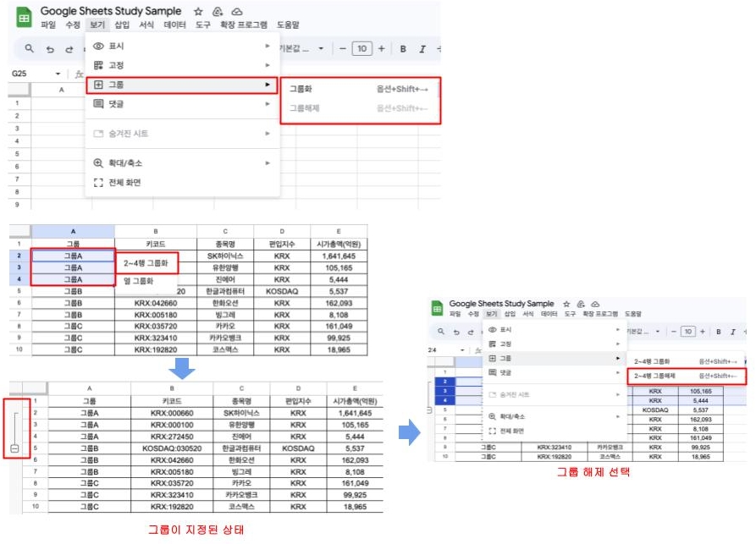Viewport: 756px width, 544px height.
Task: Expand 확대/축소 in the top screenshot menu
Action: tap(182, 163)
